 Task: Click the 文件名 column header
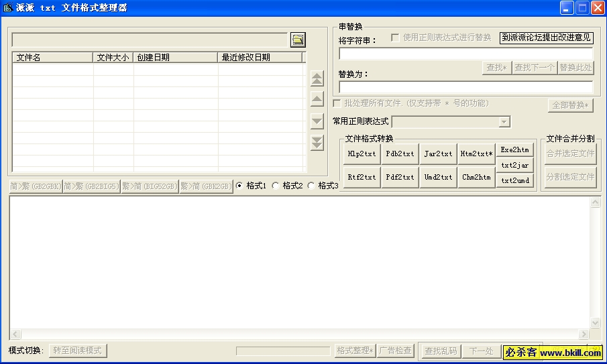click(x=52, y=57)
